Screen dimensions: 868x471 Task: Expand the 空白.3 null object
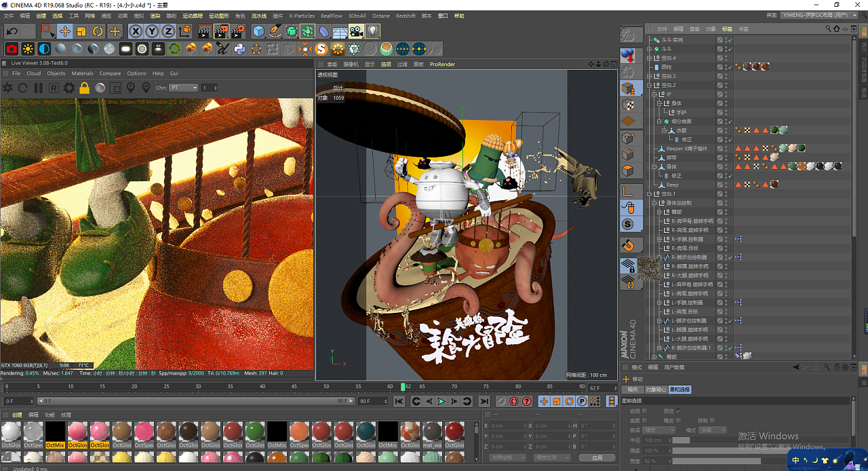tap(650, 76)
